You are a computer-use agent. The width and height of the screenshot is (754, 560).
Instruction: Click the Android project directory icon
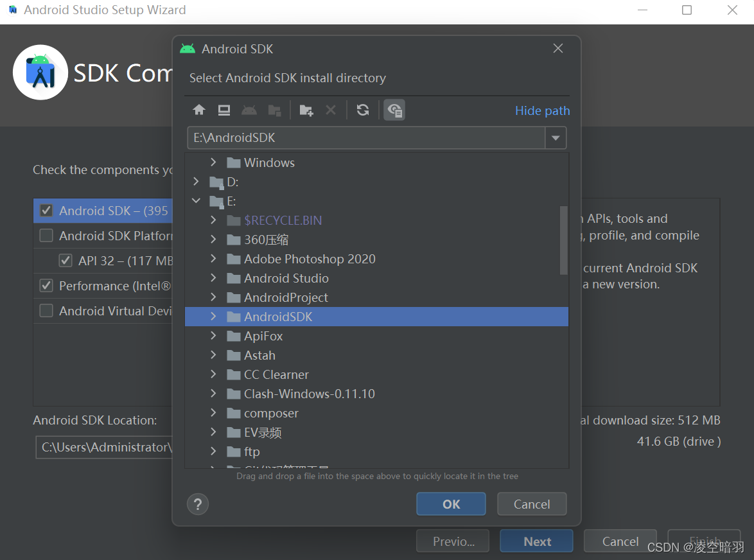(249, 110)
